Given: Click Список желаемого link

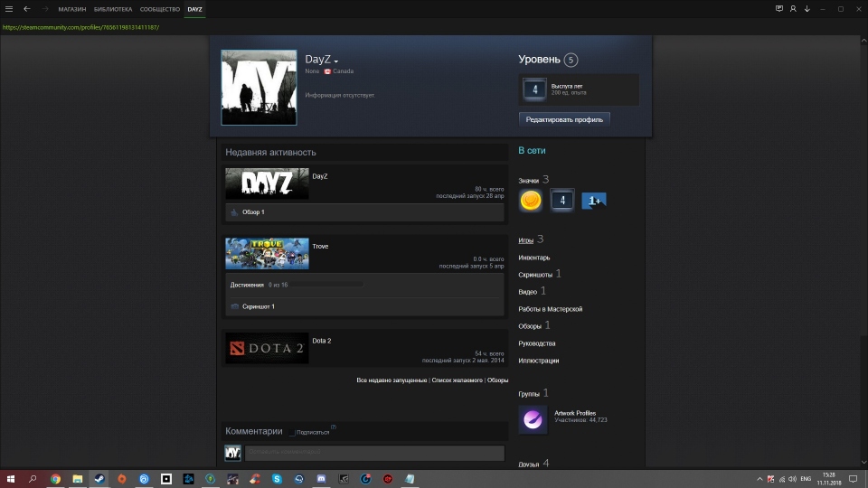Looking at the screenshot, I should coord(458,380).
